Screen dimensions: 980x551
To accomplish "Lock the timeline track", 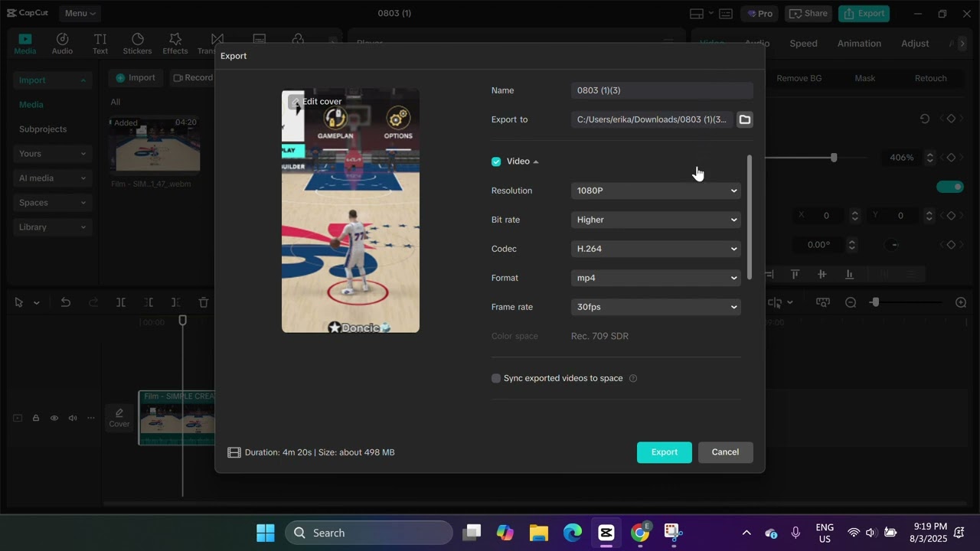I will point(36,418).
